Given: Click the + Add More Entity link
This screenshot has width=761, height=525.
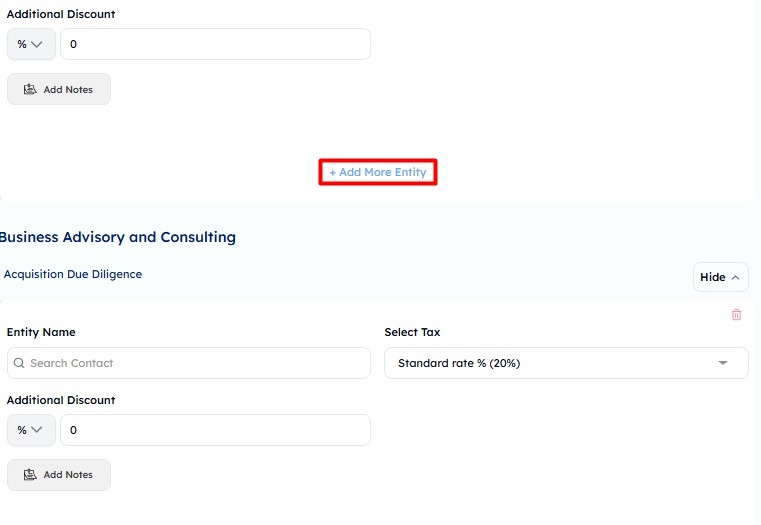Looking at the screenshot, I should [x=378, y=172].
